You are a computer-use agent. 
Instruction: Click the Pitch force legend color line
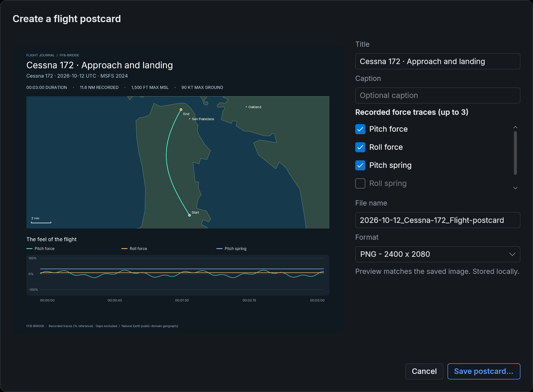(29, 249)
